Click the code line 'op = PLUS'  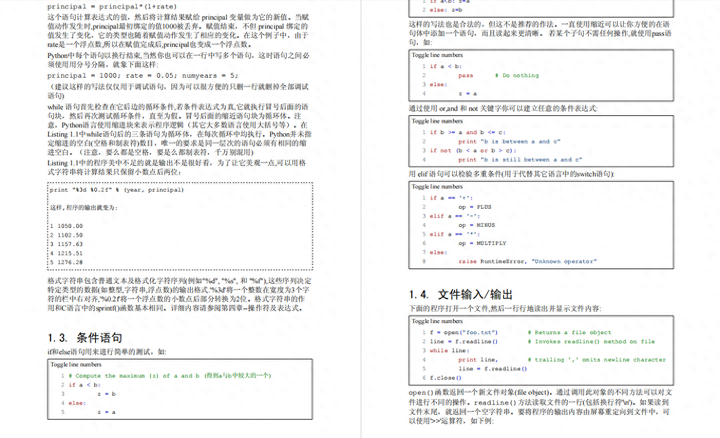[x=475, y=207]
